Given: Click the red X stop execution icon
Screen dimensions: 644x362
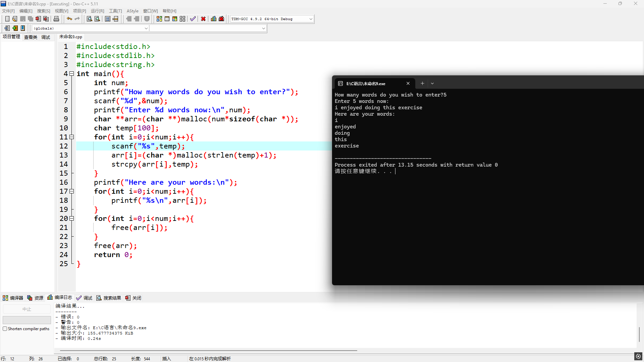Looking at the screenshot, I should point(203,19).
